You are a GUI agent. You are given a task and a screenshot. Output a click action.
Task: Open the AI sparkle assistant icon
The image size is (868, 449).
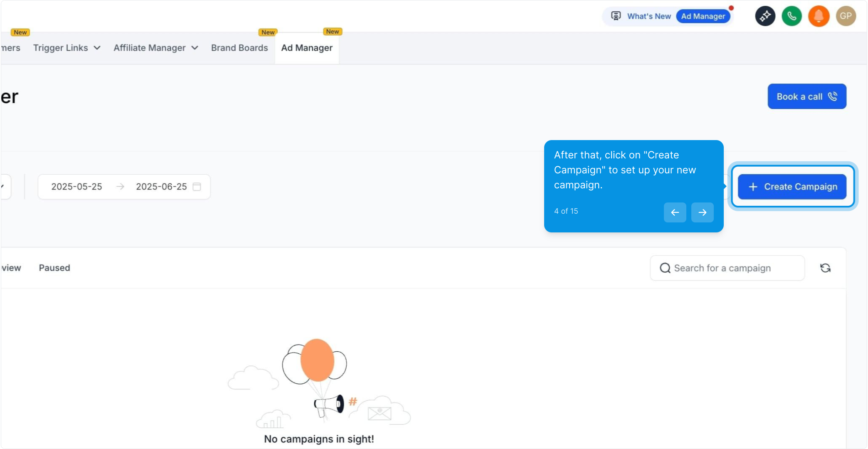765,16
